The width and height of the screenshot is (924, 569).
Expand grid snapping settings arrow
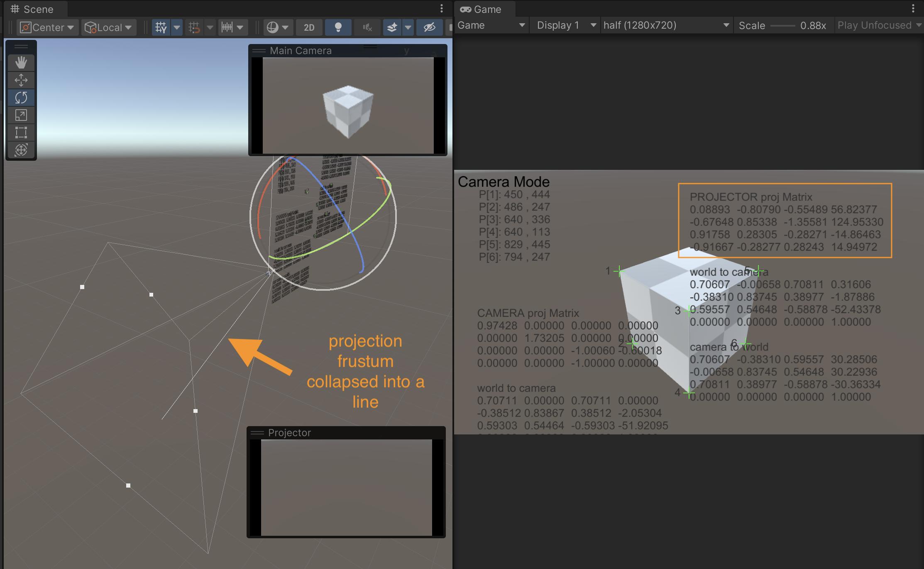[x=210, y=27]
